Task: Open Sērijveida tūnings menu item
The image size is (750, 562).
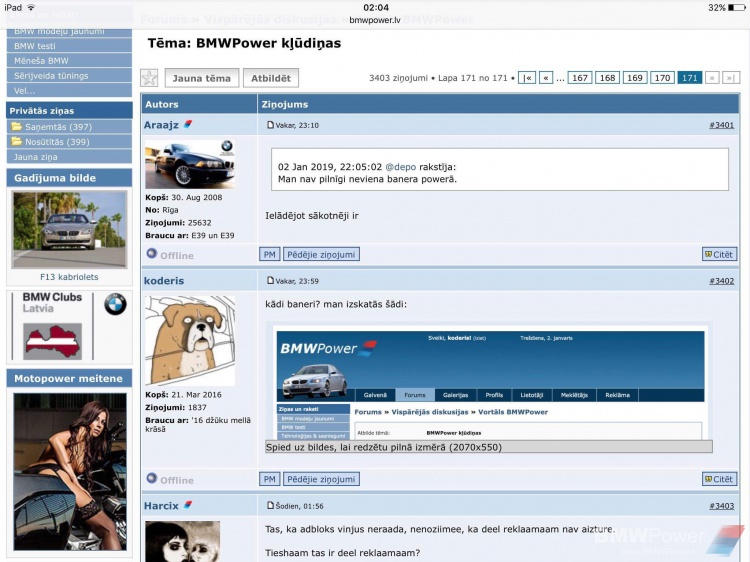Action: tap(69, 76)
